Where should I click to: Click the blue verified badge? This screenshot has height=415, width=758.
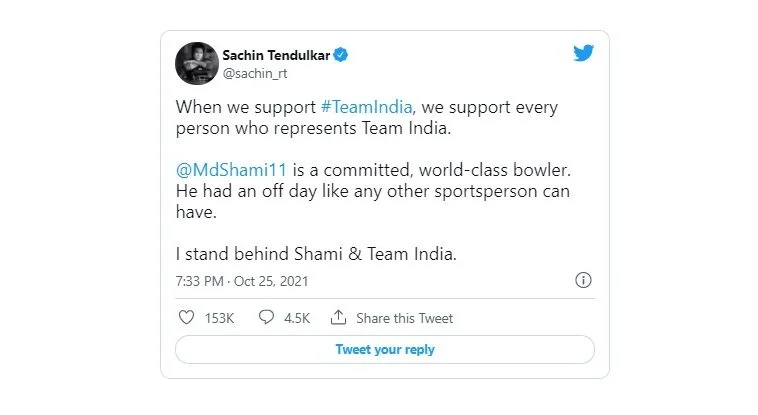point(341,55)
